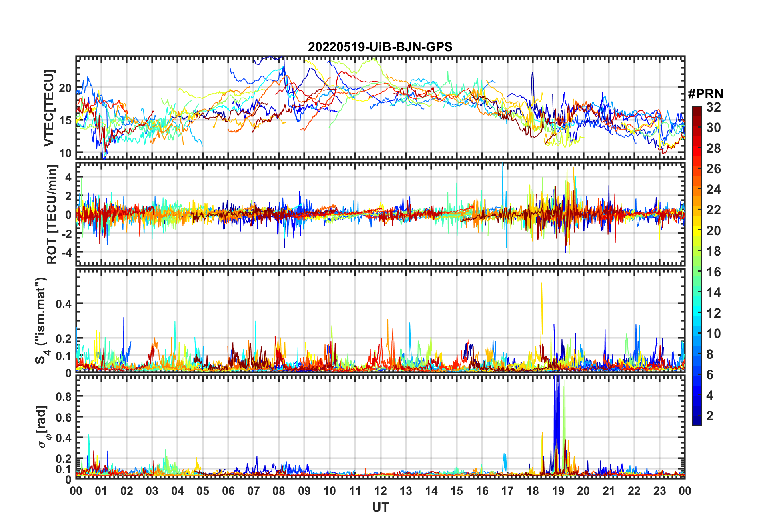Click the plot title 20220519-UiB-BJN-GPS

pyautogui.click(x=380, y=47)
